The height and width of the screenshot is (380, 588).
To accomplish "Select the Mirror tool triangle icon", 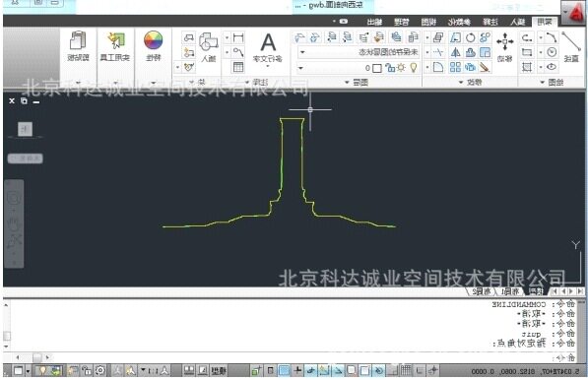I will tap(455, 52).
